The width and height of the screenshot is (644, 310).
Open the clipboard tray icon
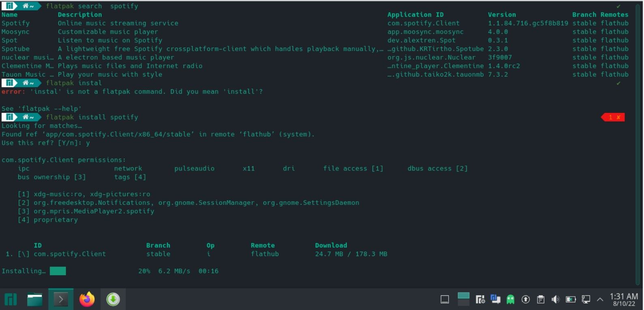pyautogui.click(x=541, y=299)
